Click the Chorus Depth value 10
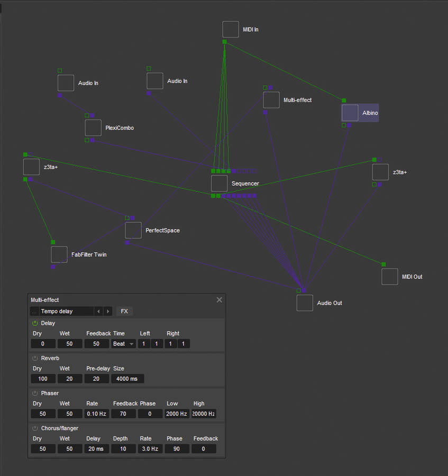 tap(123, 448)
